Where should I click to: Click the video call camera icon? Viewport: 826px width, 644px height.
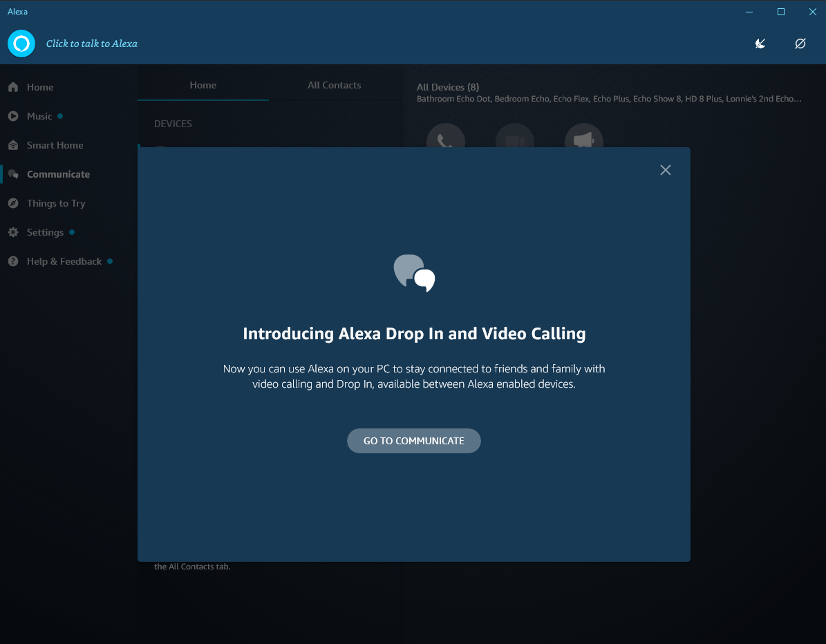(515, 139)
